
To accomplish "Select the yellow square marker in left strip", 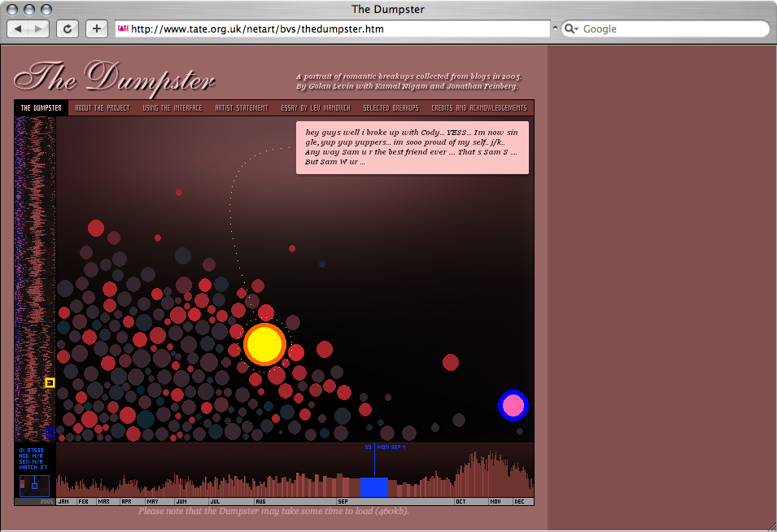I will [50, 382].
